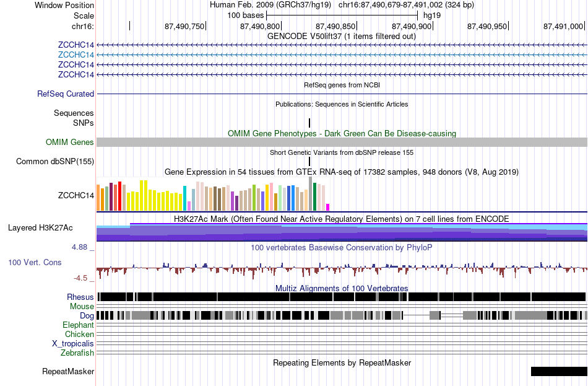The width and height of the screenshot is (588, 386).
Task: Select the Mouse species label
Action: (82, 307)
